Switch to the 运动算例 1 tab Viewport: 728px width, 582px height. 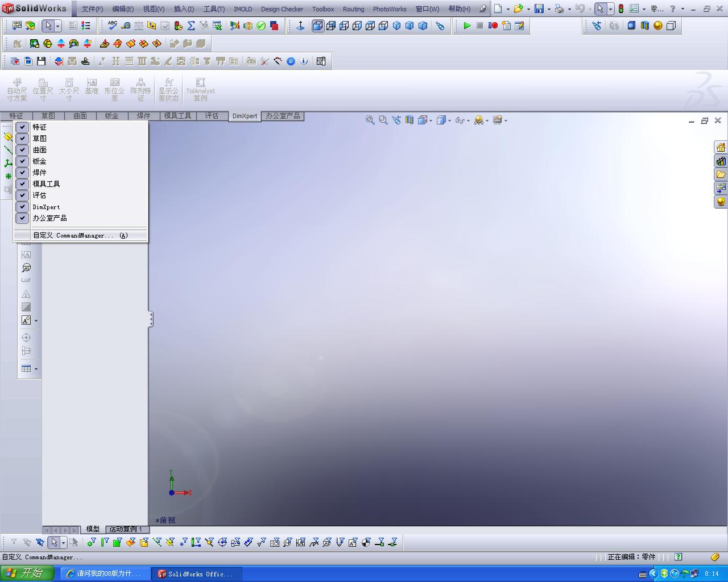coord(126,529)
